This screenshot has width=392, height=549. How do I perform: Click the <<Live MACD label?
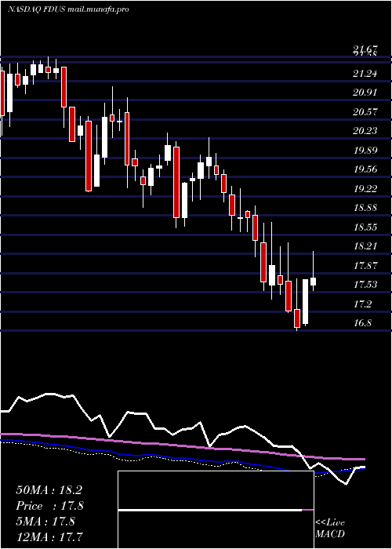(x=330, y=529)
